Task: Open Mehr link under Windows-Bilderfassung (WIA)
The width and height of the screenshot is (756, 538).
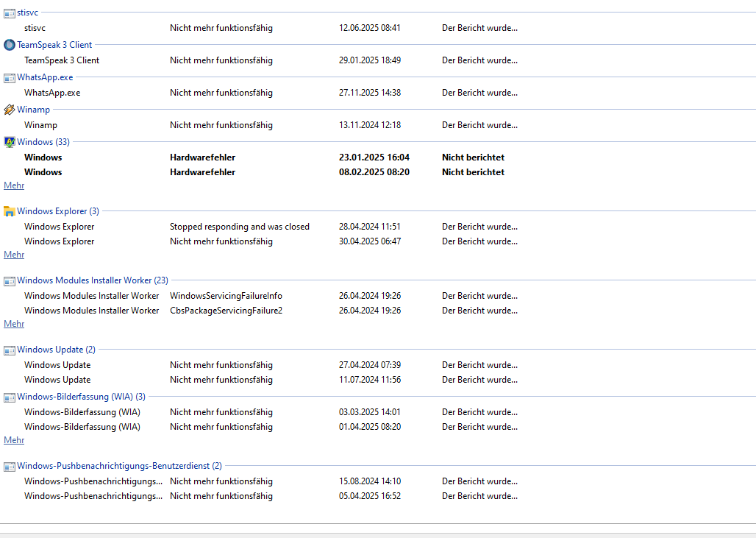Action: click(14, 440)
